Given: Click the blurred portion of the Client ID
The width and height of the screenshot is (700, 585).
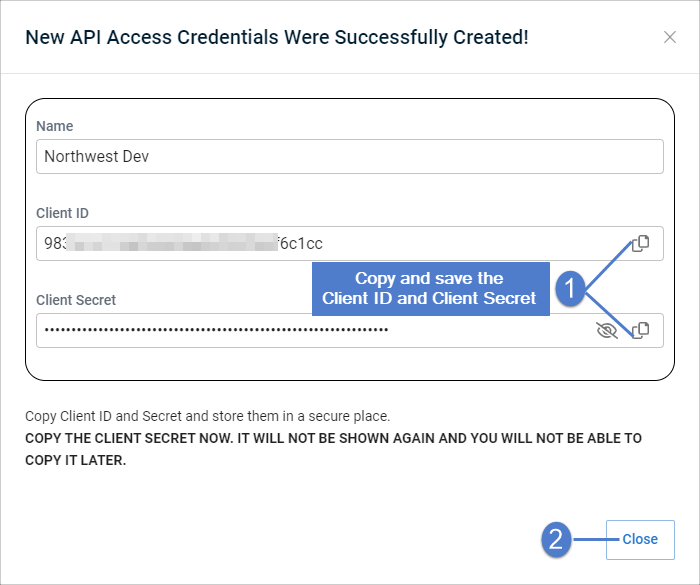Looking at the screenshot, I should coord(172,242).
